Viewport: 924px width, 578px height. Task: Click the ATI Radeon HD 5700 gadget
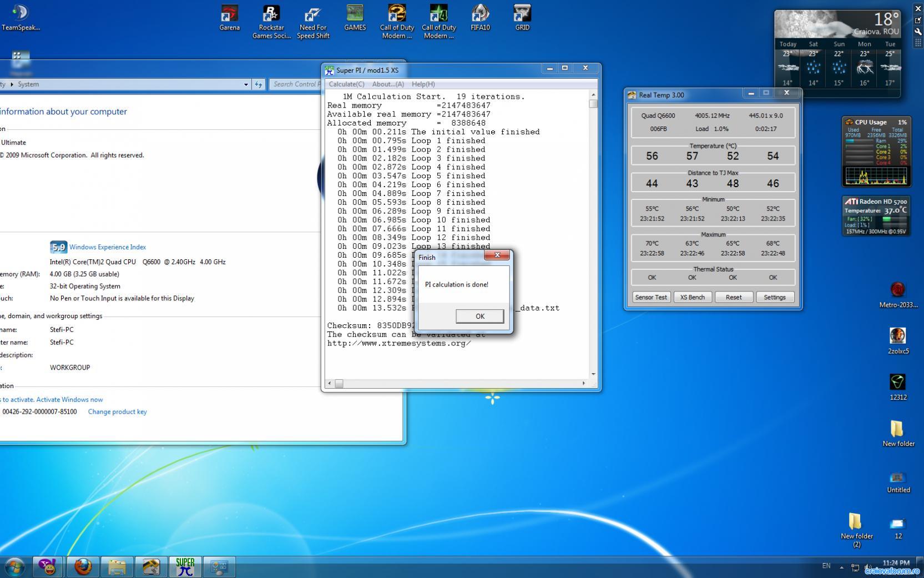coord(877,216)
